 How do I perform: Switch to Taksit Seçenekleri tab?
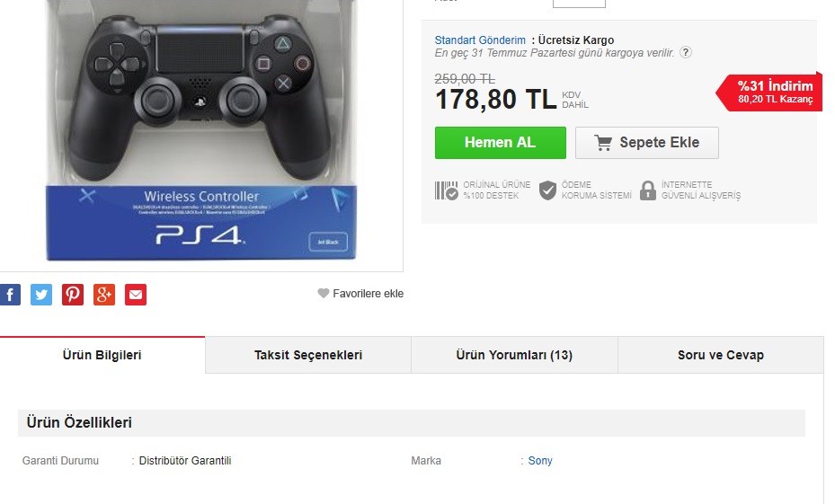pos(308,355)
